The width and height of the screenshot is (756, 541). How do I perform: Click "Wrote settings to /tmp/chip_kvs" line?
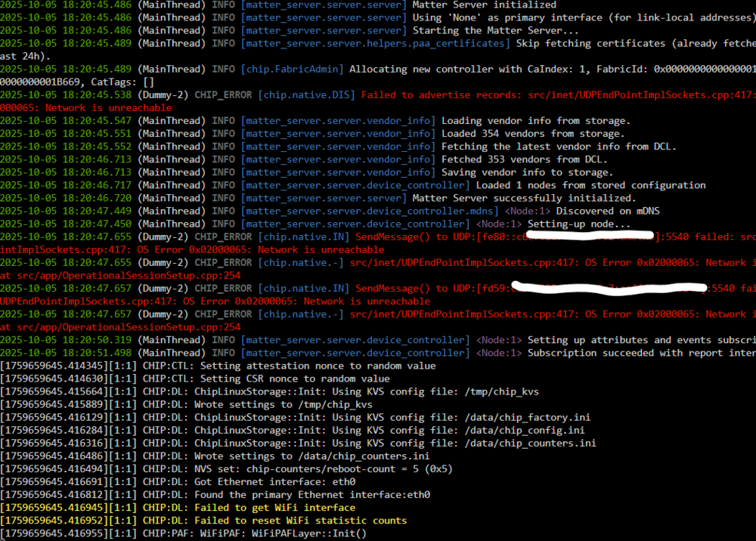click(x=283, y=405)
